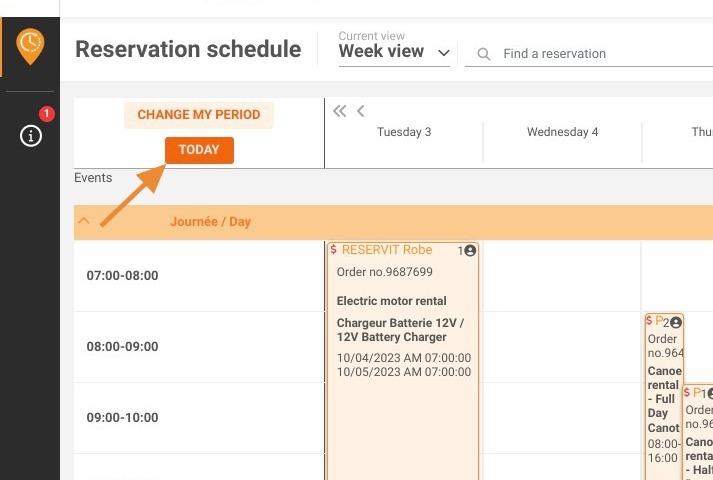Click the Week view dropdown arrow
The height and width of the screenshot is (480, 713).
[443, 53]
